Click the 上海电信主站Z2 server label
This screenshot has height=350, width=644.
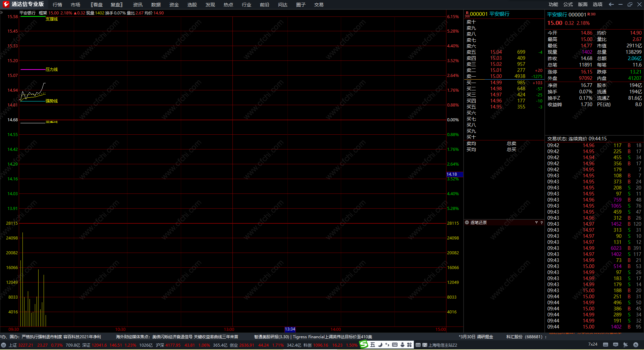[443, 345]
